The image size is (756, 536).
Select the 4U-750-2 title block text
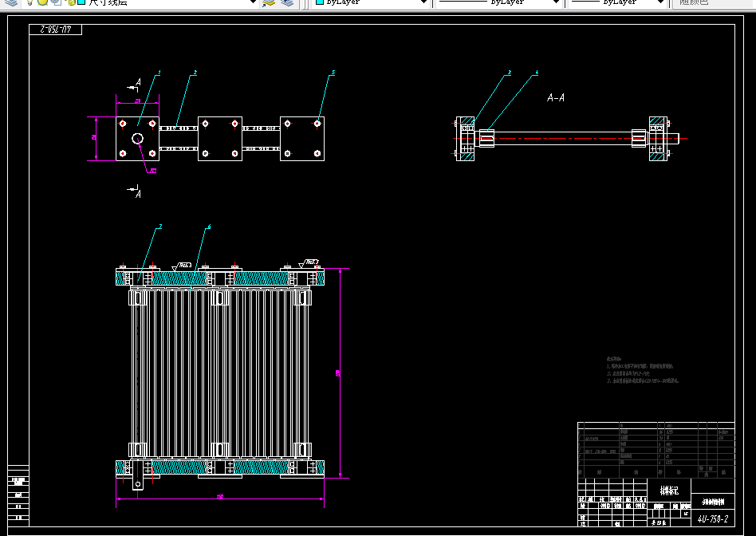(x=713, y=519)
